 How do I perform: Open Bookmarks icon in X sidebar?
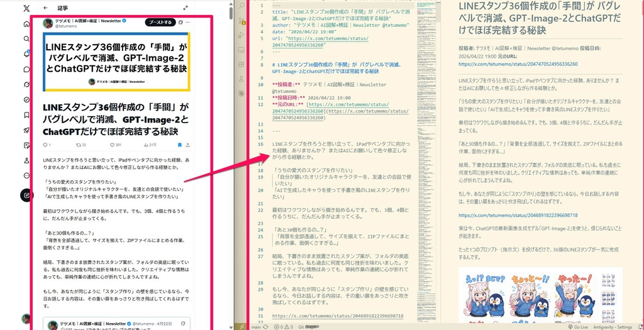(x=26, y=115)
